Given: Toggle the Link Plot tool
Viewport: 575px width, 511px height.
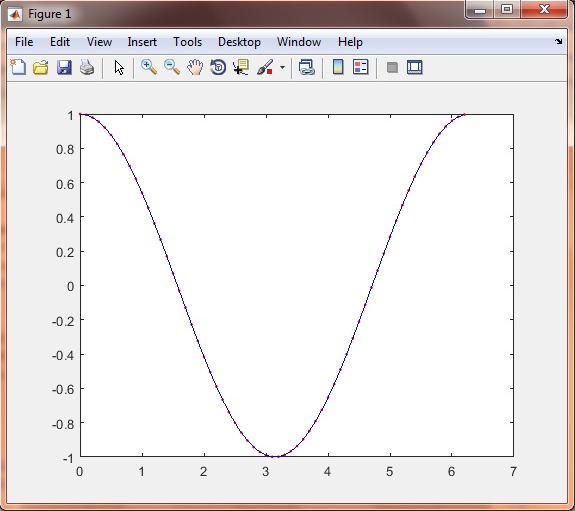Looking at the screenshot, I should coord(307,67).
